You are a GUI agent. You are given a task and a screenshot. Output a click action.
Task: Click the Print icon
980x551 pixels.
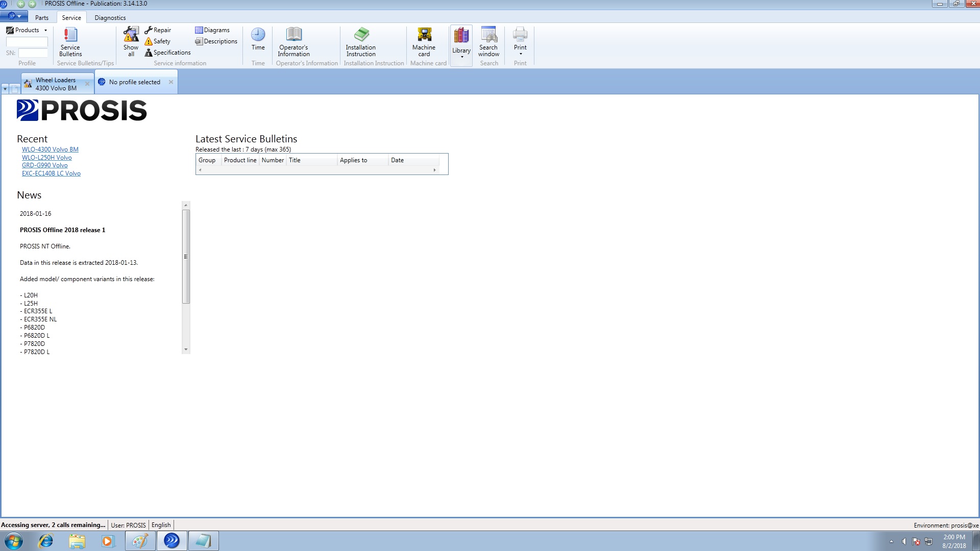(520, 35)
